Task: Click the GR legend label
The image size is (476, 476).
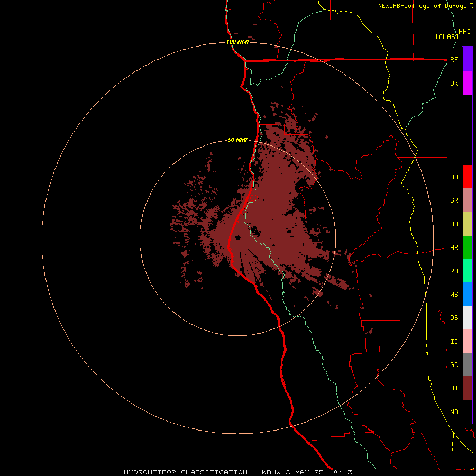Action: [x=454, y=200]
